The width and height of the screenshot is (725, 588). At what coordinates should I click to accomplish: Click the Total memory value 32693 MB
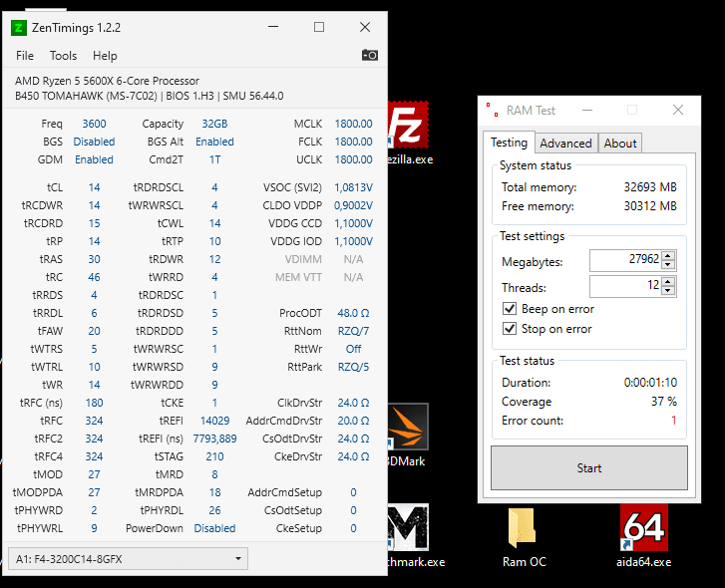(x=650, y=187)
